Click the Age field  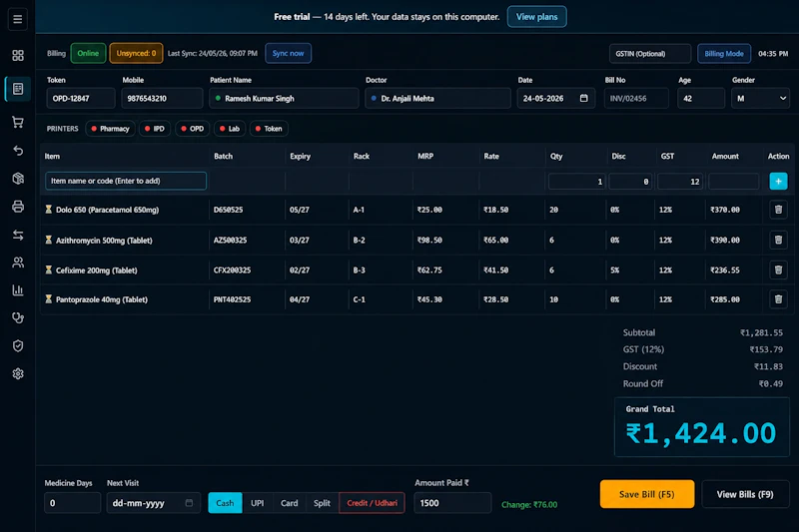(701, 98)
